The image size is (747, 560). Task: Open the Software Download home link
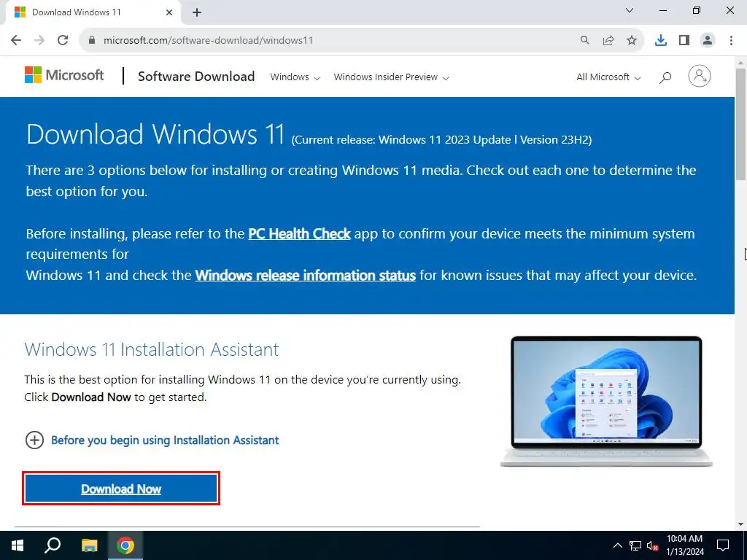pyautogui.click(x=196, y=76)
